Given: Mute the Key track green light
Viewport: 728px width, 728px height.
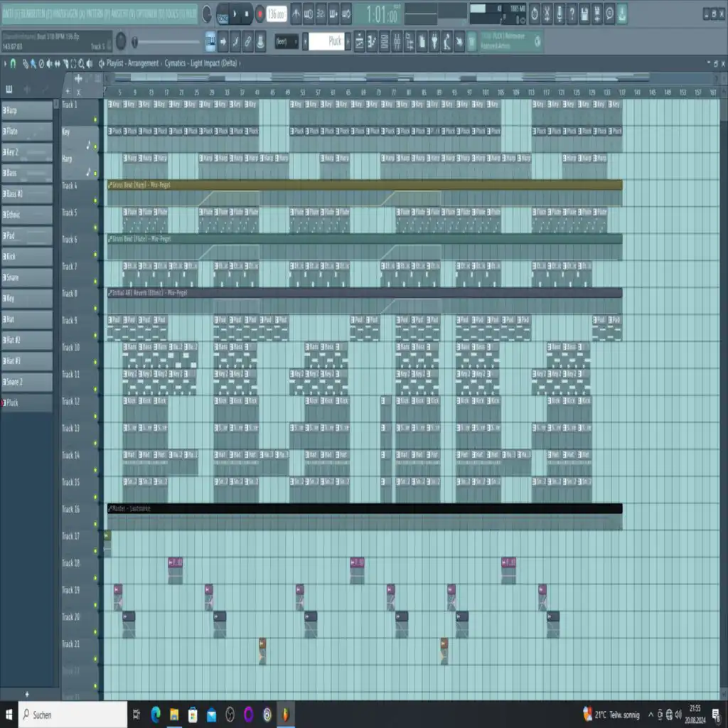Looking at the screenshot, I should [x=96, y=146].
